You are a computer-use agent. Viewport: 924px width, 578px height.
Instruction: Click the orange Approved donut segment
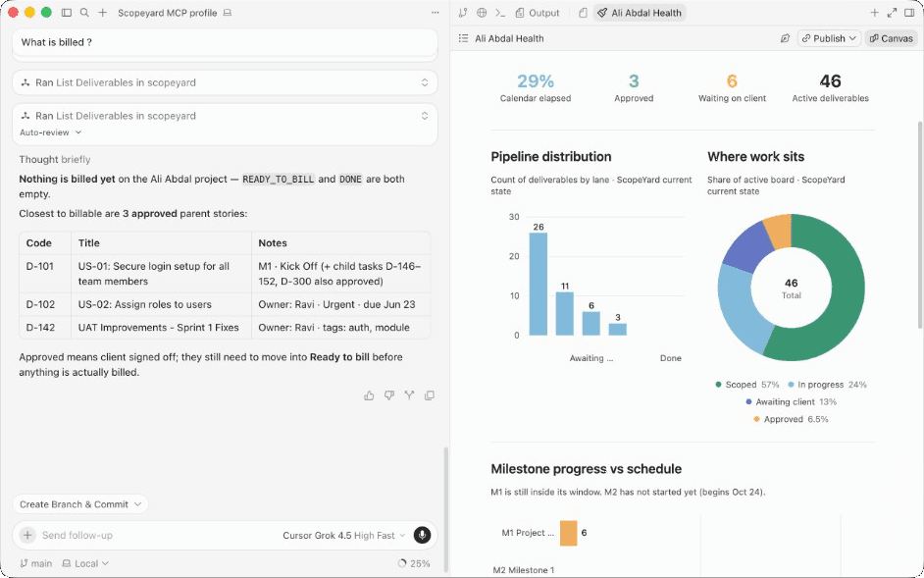click(x=779, y=230)
